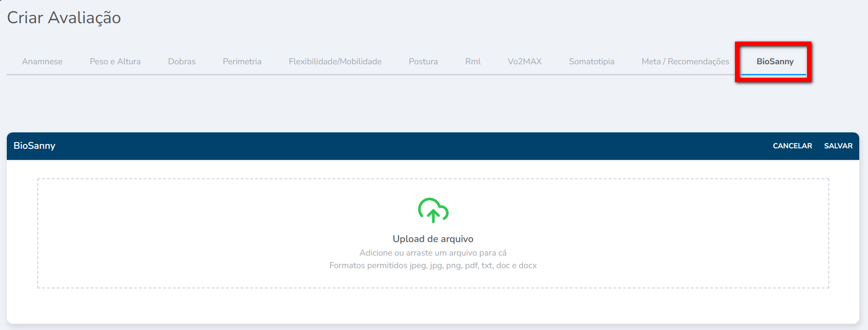Go to the Somatotipia tab

tap(592, 61)
